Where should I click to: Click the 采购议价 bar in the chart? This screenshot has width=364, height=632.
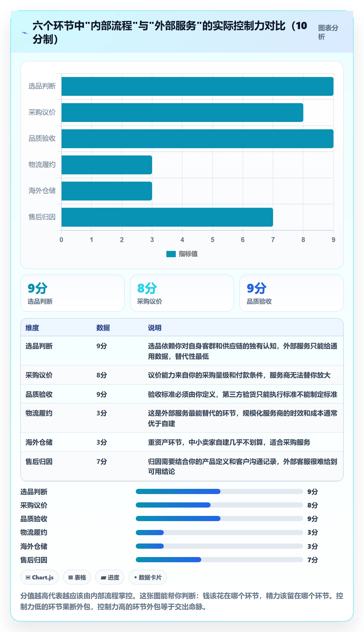pyautogui.click(x=182, y=112)
